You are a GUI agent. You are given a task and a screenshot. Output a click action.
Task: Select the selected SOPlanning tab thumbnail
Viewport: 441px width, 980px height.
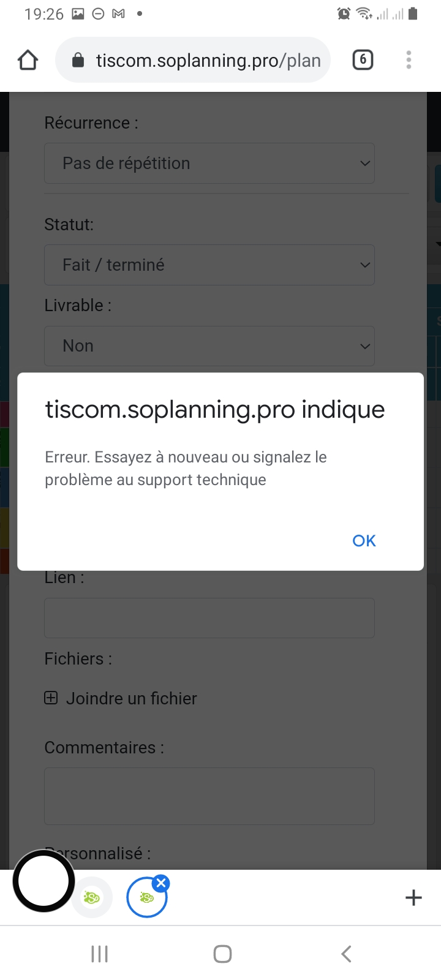(147, 898)
